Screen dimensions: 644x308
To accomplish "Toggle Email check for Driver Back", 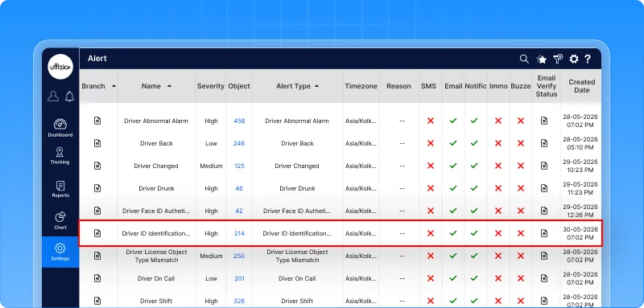I will (x=453, y=143).
